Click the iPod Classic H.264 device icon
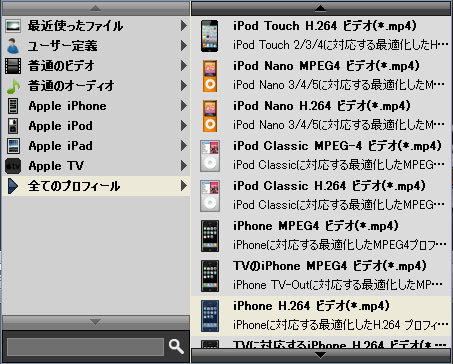The width and height of the screenshot is (453, 364). (210, 196)
